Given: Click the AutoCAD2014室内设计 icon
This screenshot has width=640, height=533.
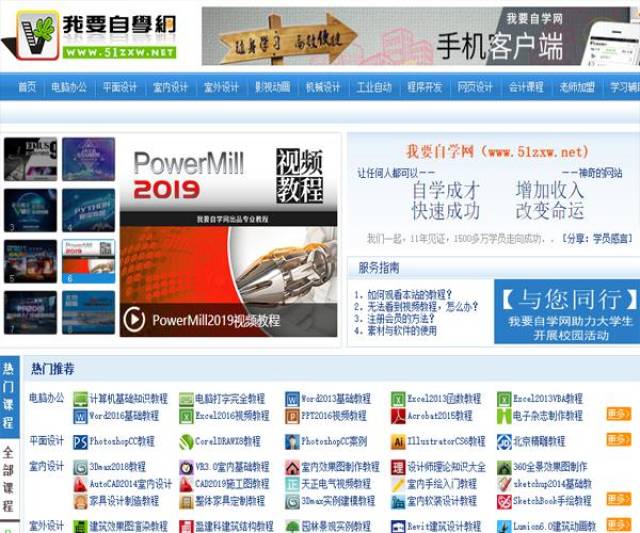Looking at the screenshot, I should (80, 484).
